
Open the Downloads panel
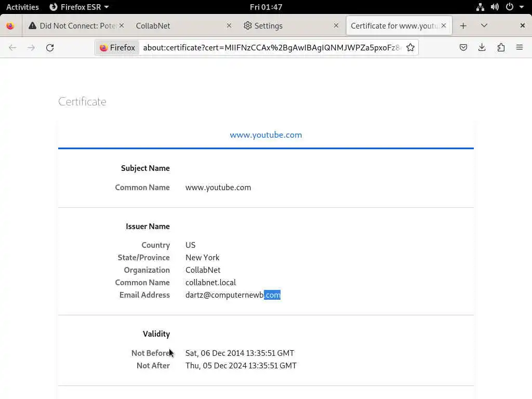(482, 47)
